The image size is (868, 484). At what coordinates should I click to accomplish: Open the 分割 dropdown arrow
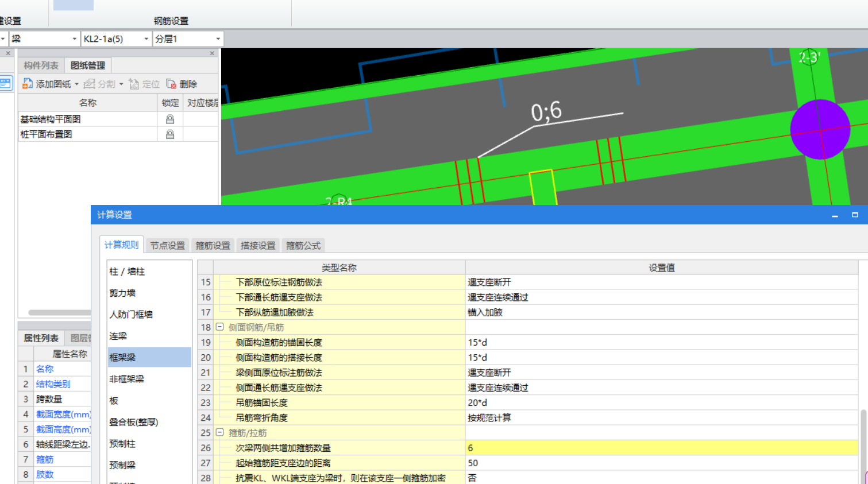121,84
